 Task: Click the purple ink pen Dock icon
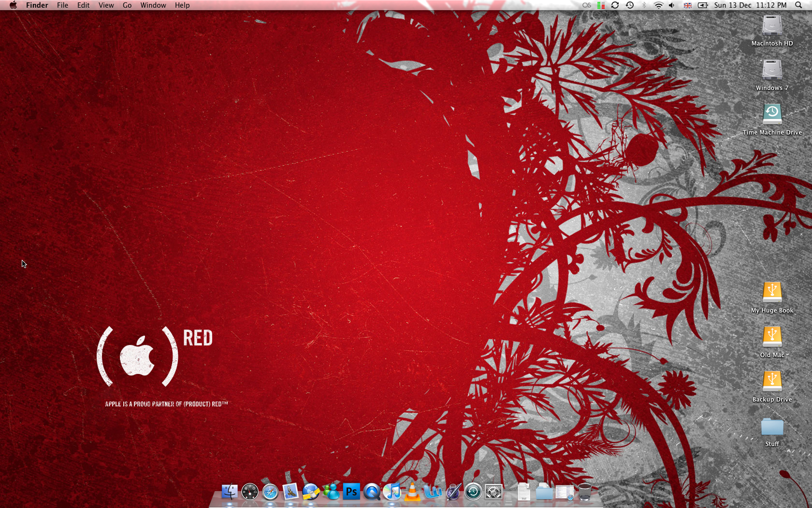click(453, 492)
